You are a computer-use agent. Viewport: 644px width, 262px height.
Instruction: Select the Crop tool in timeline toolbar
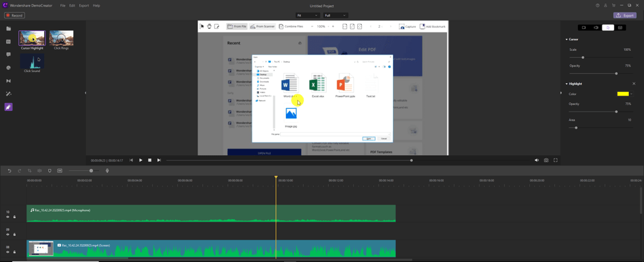coord(30,170)
